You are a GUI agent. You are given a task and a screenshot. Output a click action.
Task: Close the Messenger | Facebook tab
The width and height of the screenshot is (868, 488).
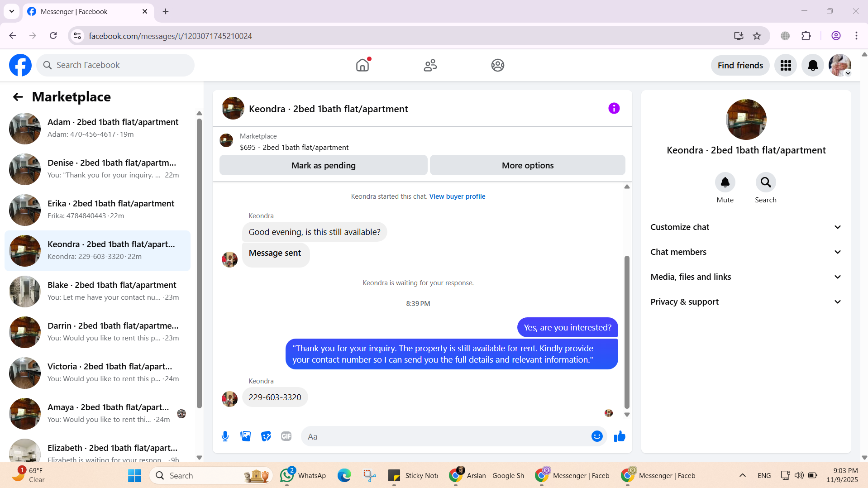[x=145, y=11]
